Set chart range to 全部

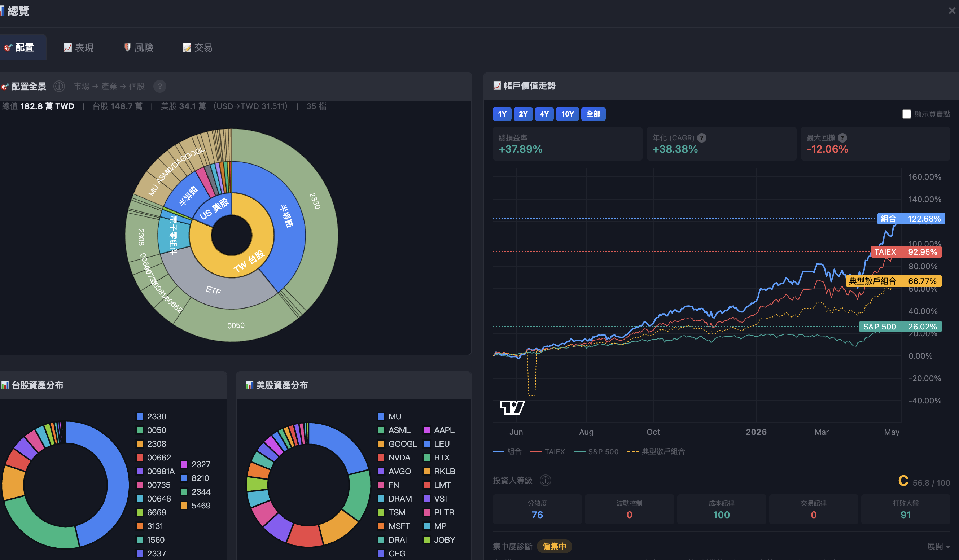click(593, 114)
